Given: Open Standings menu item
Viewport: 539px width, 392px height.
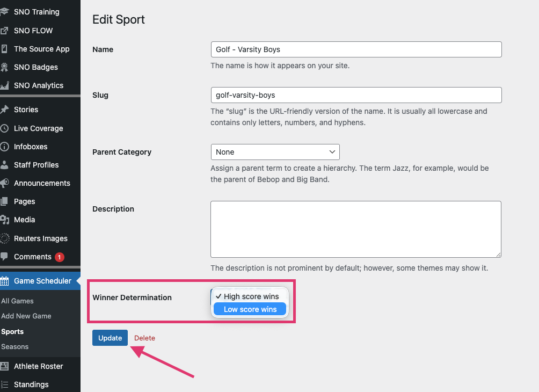Looking at the screenshot, I should (31, 384).
